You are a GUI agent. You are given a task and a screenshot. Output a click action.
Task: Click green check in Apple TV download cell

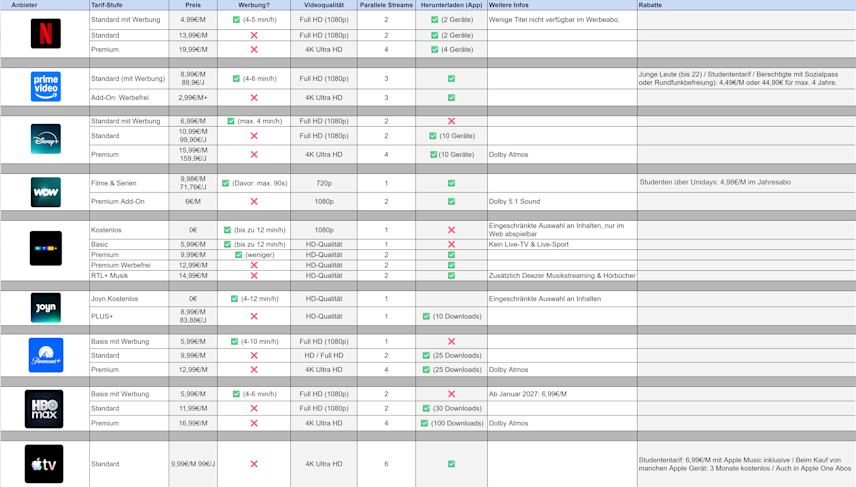point(451,464)
